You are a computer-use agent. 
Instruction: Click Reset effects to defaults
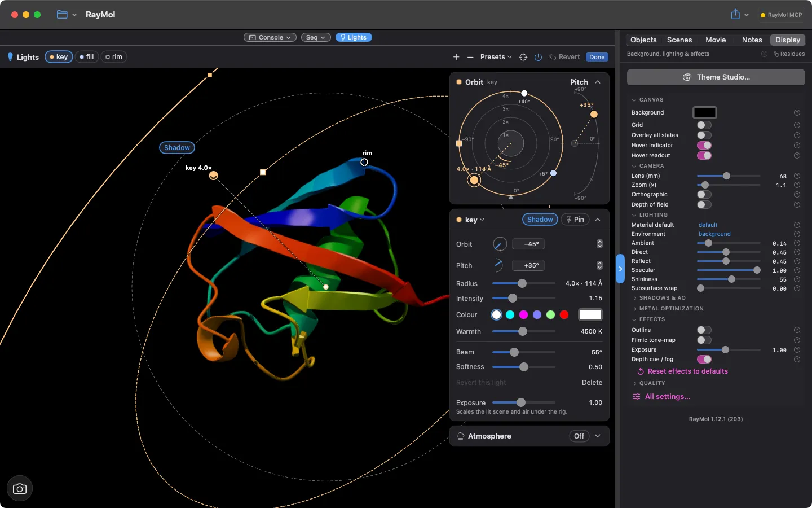coord(682,371)
